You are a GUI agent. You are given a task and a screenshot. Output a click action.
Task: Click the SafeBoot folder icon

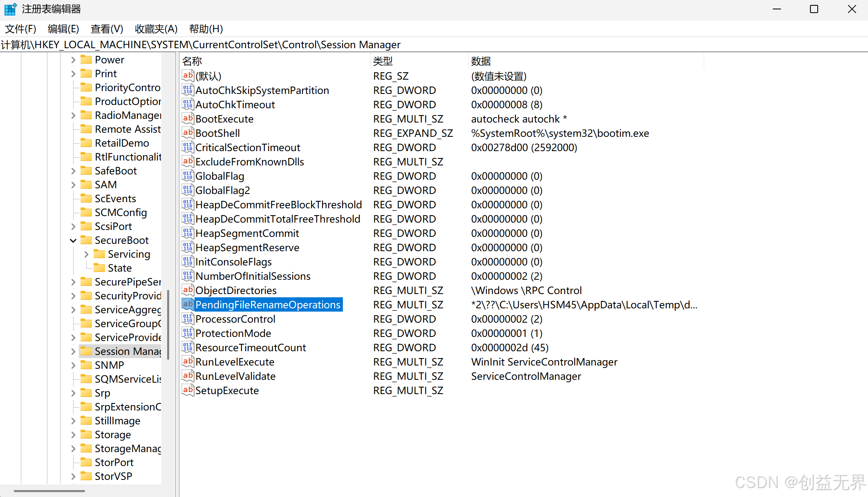click(x=86, y=171)
